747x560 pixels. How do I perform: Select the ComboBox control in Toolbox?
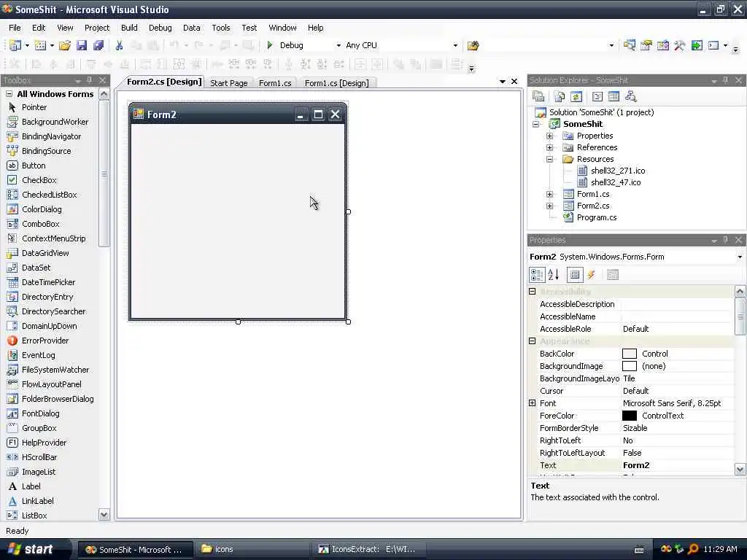click(41, 225)
